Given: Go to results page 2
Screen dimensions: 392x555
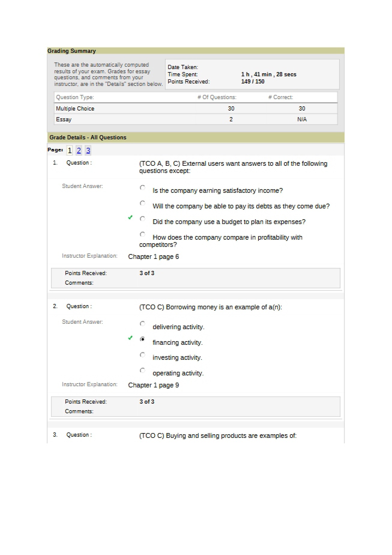Looking at the screenshot, I should [79, 150].
